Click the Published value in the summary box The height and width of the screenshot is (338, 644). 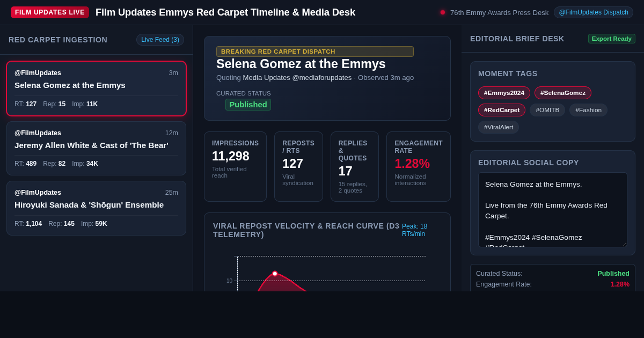coord(613,274)
